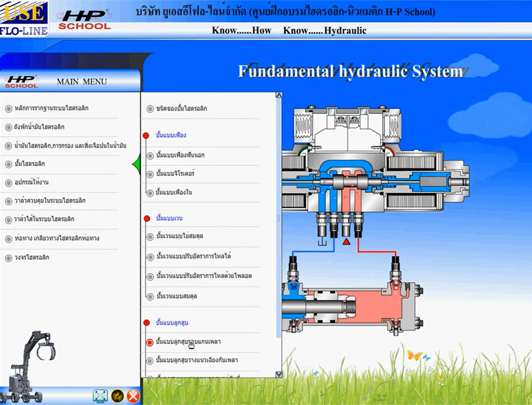Select radio button for ปั๊มแบบลูกสูบรอบแกนเพลา
Viewport: 532px width, 405px height.
pyautogui.click(x=150, y=342)
